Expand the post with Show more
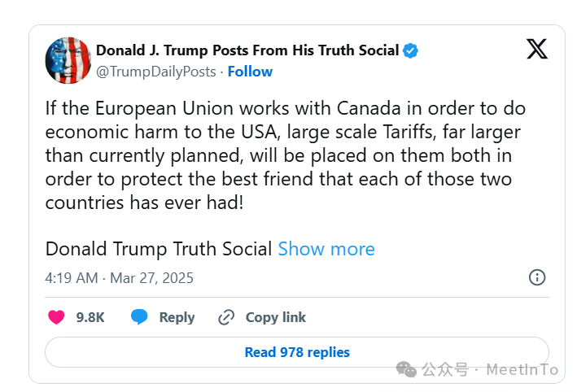577x392 pixels. (x=326, y=249)
